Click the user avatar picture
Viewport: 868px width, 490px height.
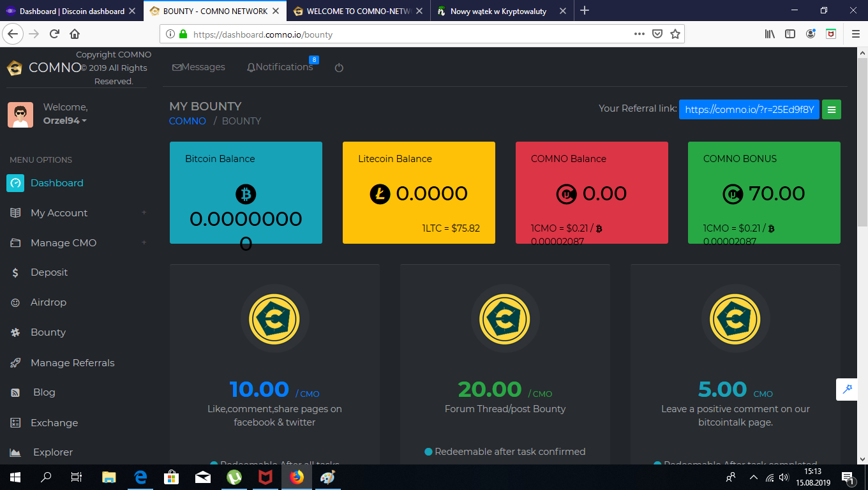(20, 114)
